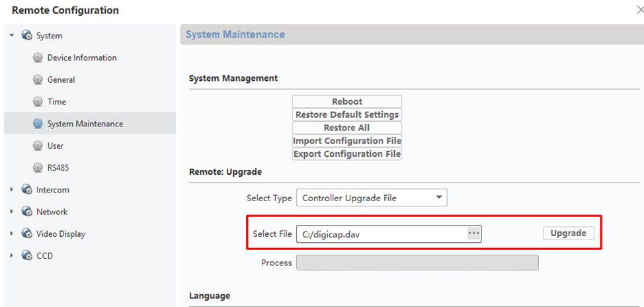Click Export Configuration File button

coord(347,154)
